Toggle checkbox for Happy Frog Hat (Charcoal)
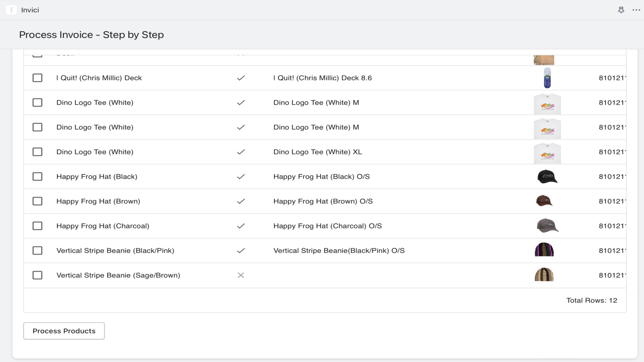 [37, 226]
